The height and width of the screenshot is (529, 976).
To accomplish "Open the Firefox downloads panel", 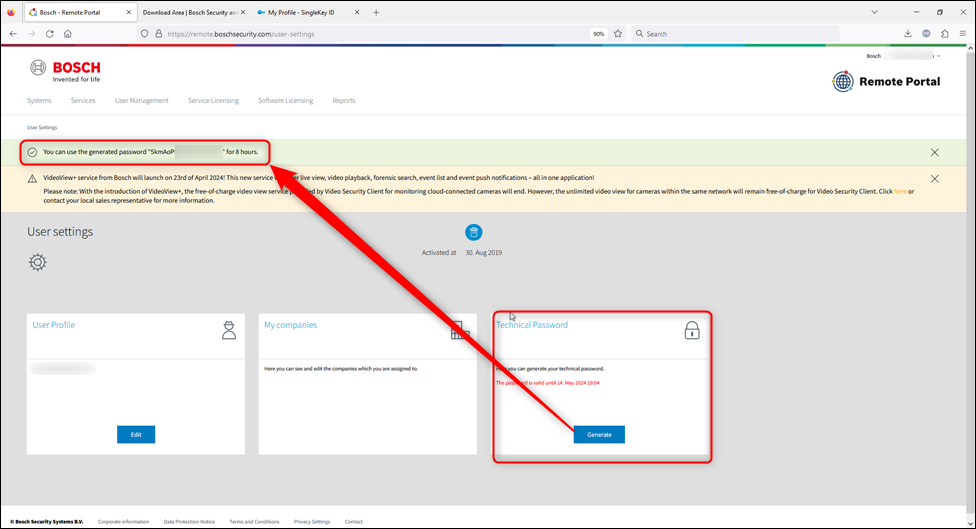I will coord(907,33).
